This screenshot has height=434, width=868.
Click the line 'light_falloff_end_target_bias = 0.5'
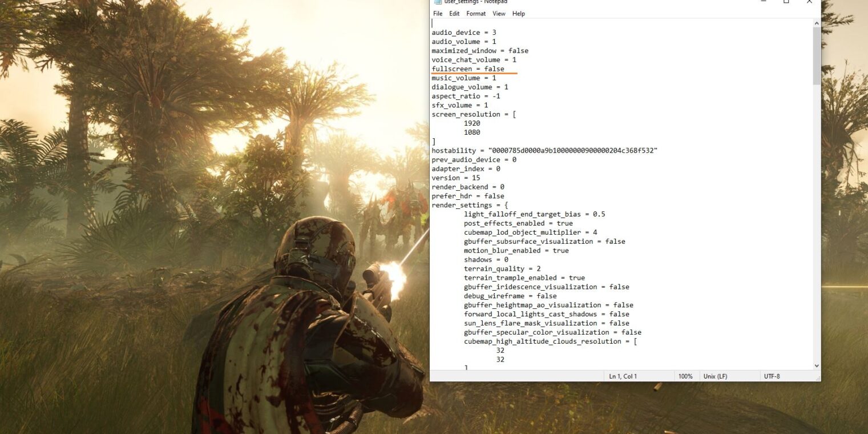[534, 214]
